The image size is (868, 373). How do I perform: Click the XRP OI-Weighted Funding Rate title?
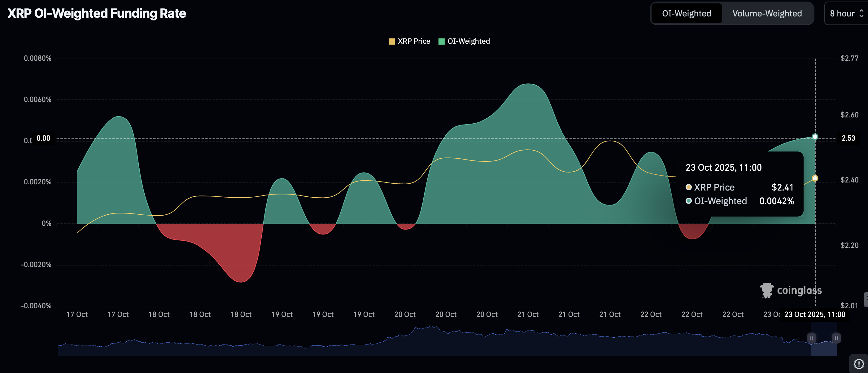pos(97,14)
